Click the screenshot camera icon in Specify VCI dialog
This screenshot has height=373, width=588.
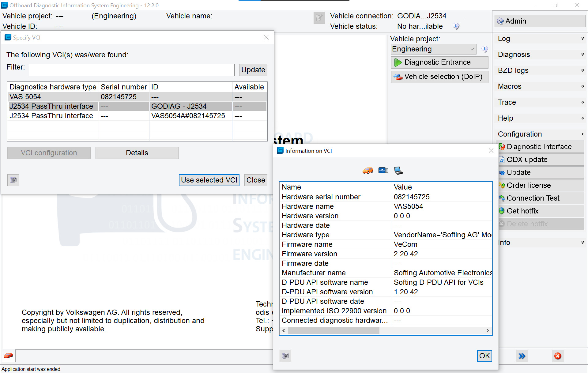pos(13,180)
